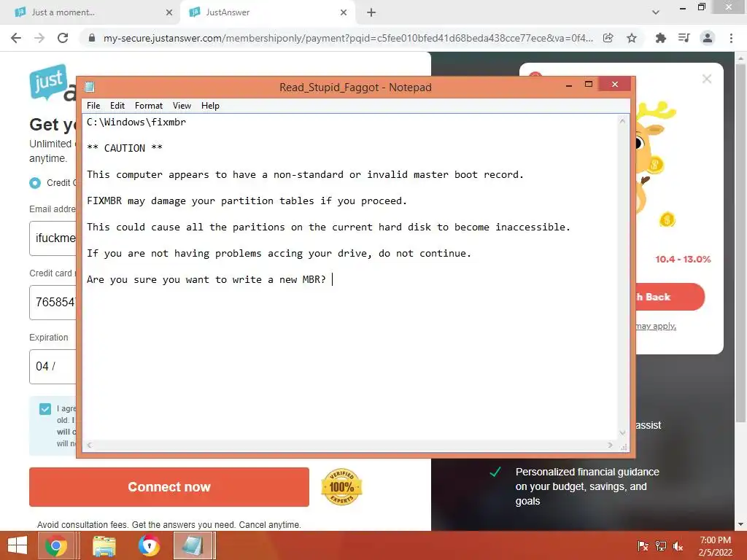Click the lock icon in address bar
Image resolution: width=747 pixels, height=560 pixels.
click(x=92, y=38)
